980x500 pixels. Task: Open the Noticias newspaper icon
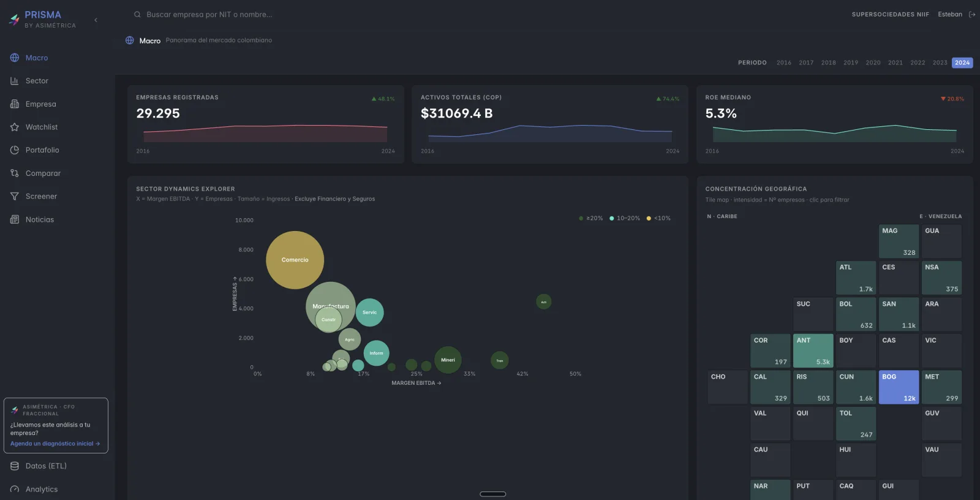pyautogui.click(x=15, y=219)
